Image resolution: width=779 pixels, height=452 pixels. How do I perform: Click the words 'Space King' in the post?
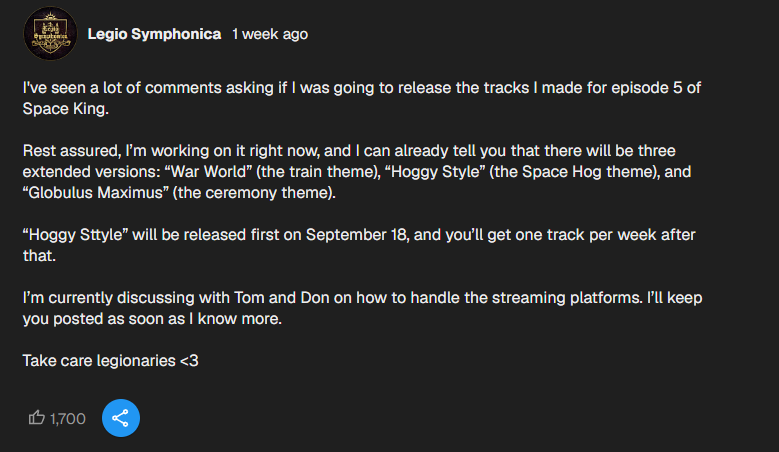pyautogui.click(x=64, y=109)
